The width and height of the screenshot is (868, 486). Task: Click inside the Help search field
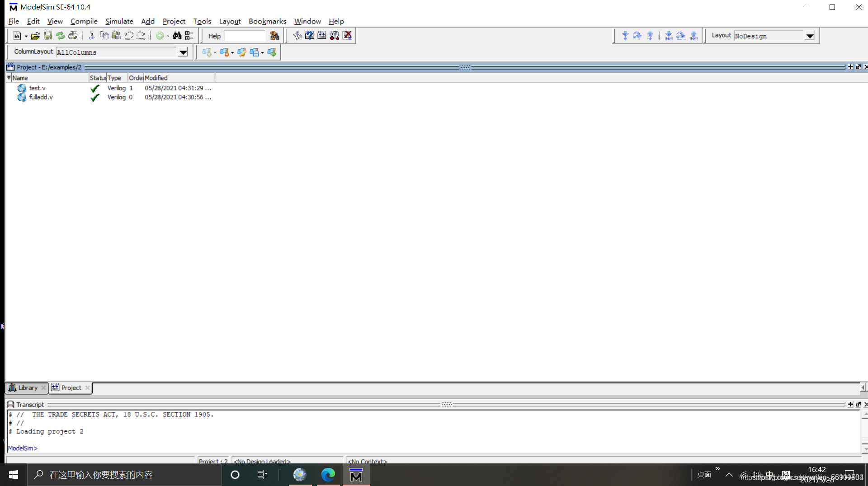click(x=245, y=36)
